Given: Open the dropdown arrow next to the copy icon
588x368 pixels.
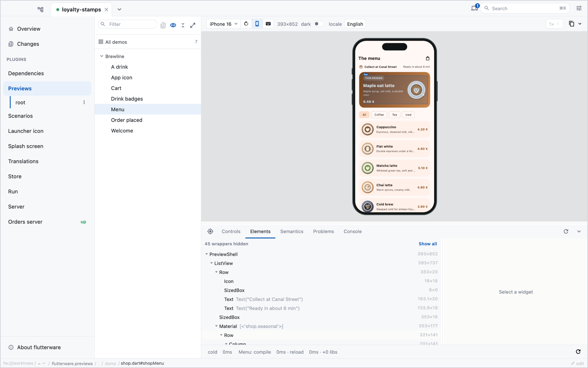Looking at the screenshot, I should [580, 24].
